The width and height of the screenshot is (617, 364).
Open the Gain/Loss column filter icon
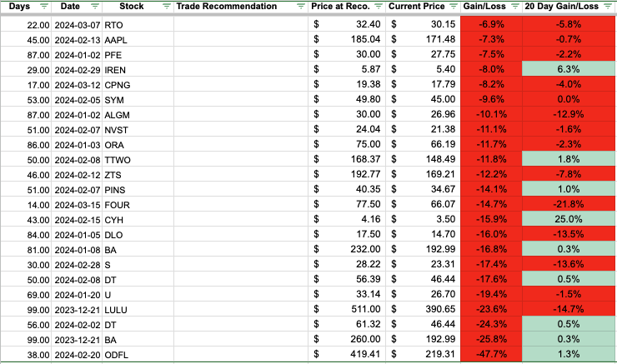pos(514,7)
